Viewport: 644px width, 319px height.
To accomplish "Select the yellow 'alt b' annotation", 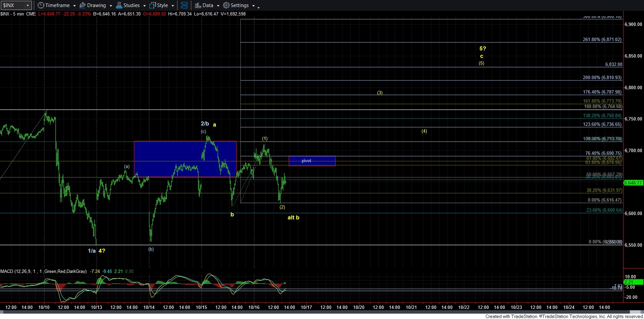I will point(293,218).
